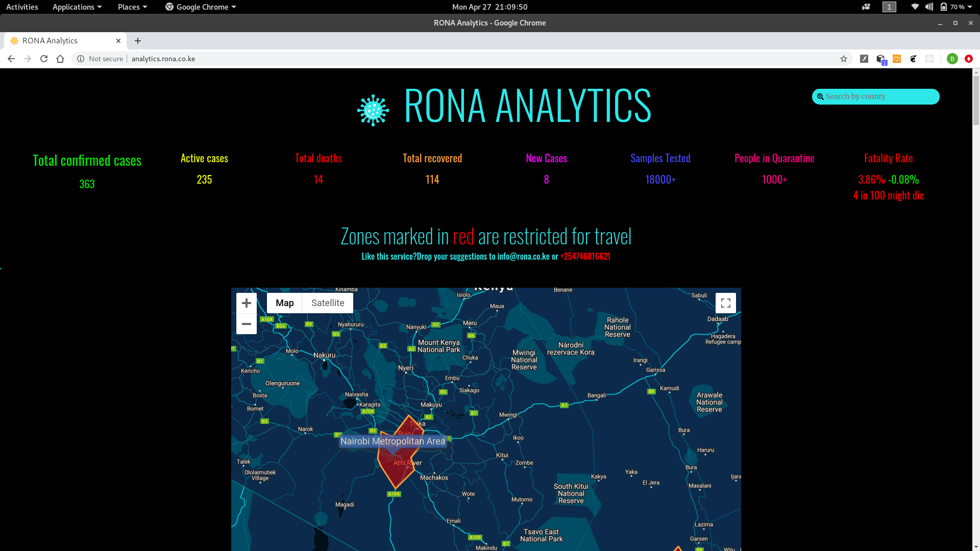
Task: Click the browser home button
Action: [x=60, y=59]
